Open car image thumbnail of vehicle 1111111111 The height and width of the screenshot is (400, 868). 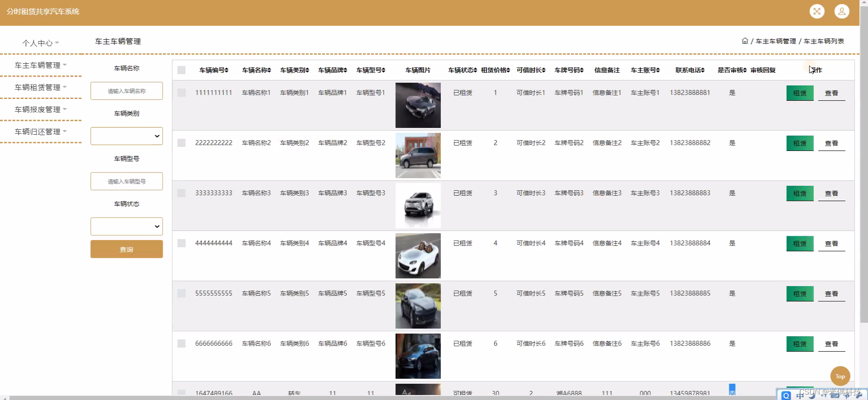tap(418, 105)
